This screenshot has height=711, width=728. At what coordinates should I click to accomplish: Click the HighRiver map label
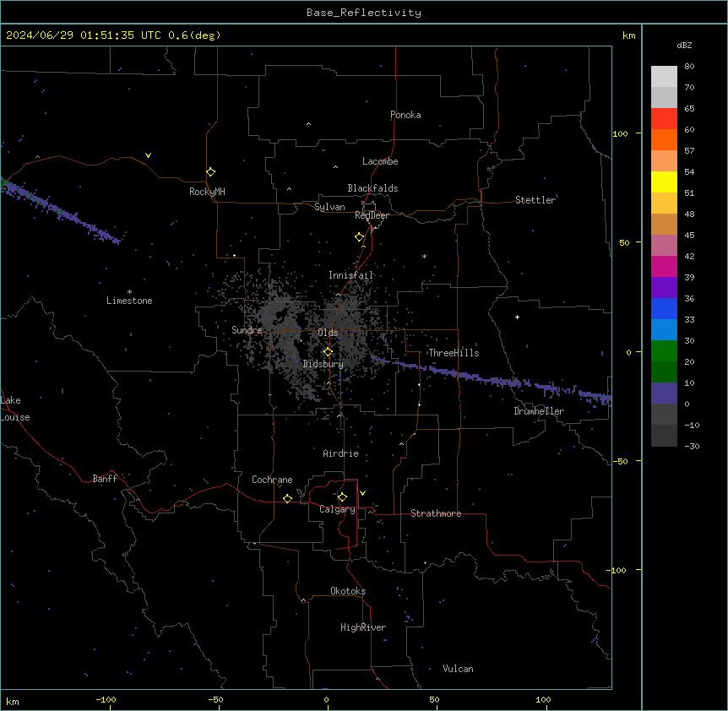click(x=363, y=627)
